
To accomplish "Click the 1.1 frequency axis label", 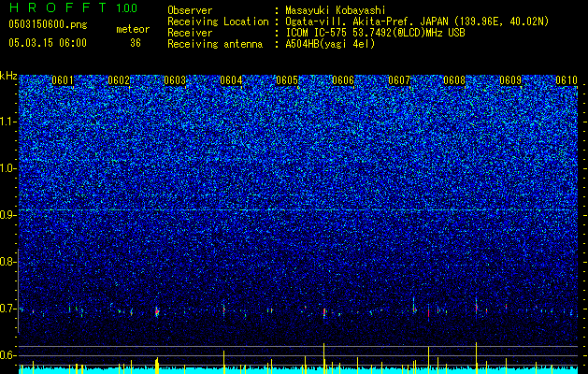I will (x=7, y=122).
